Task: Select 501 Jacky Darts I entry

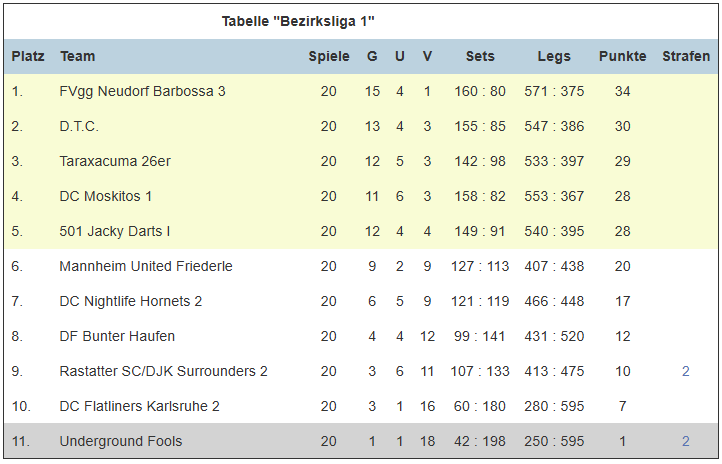Action: click(x=115, y=231)
